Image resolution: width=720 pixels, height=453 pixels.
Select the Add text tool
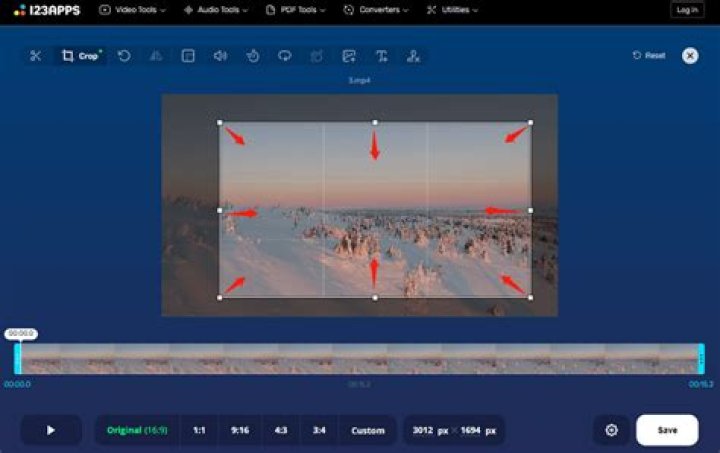[381, 56]
